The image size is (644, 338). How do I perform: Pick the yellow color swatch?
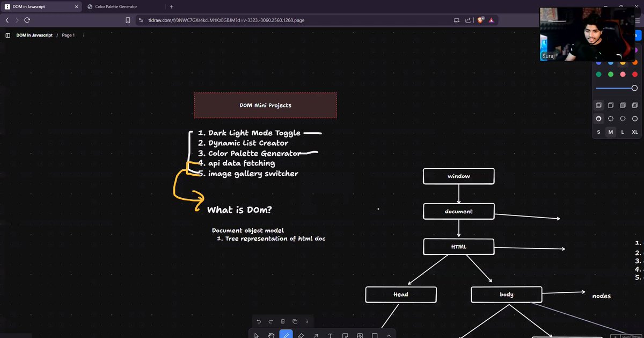tap(623, 62)
